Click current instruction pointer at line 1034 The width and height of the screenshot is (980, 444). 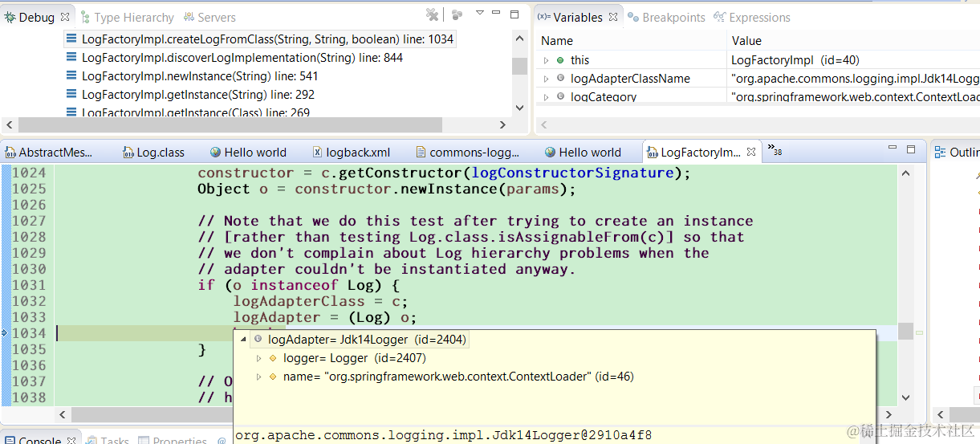pos(4,333)
